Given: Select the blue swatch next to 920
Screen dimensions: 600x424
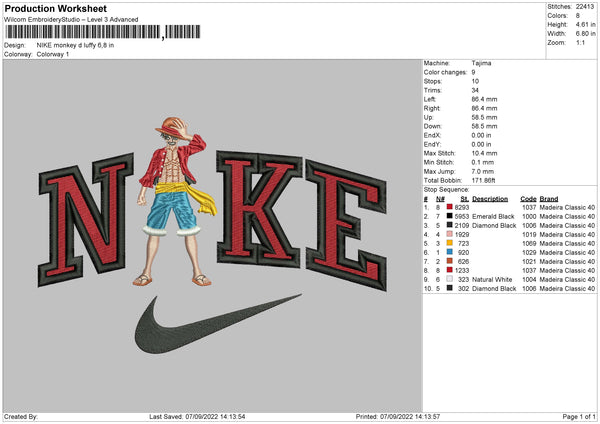Looking at the screenshot, I should 450,252.
